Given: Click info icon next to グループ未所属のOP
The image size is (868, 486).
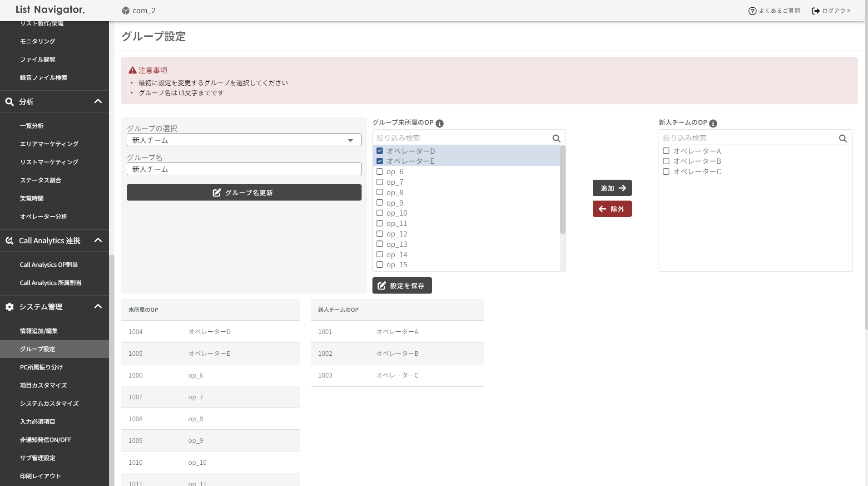Looking at the screenshot, I should (x=440, y=123).
